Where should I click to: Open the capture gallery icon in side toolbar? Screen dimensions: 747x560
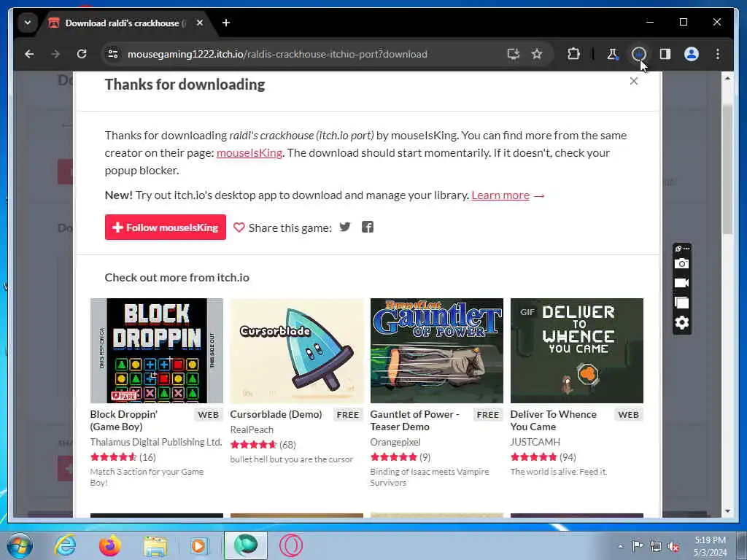pos(682,303)
